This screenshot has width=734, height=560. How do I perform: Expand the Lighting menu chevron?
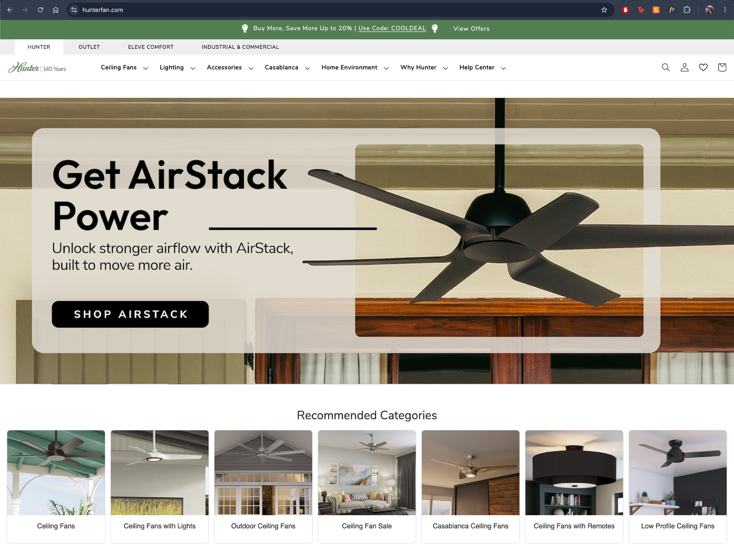tap(193, 68)
